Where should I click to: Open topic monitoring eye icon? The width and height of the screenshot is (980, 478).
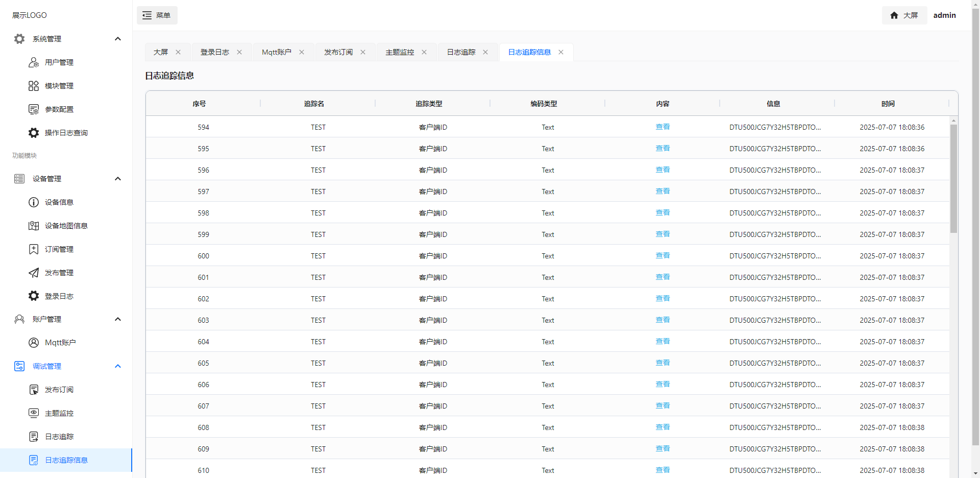[34, 413]
